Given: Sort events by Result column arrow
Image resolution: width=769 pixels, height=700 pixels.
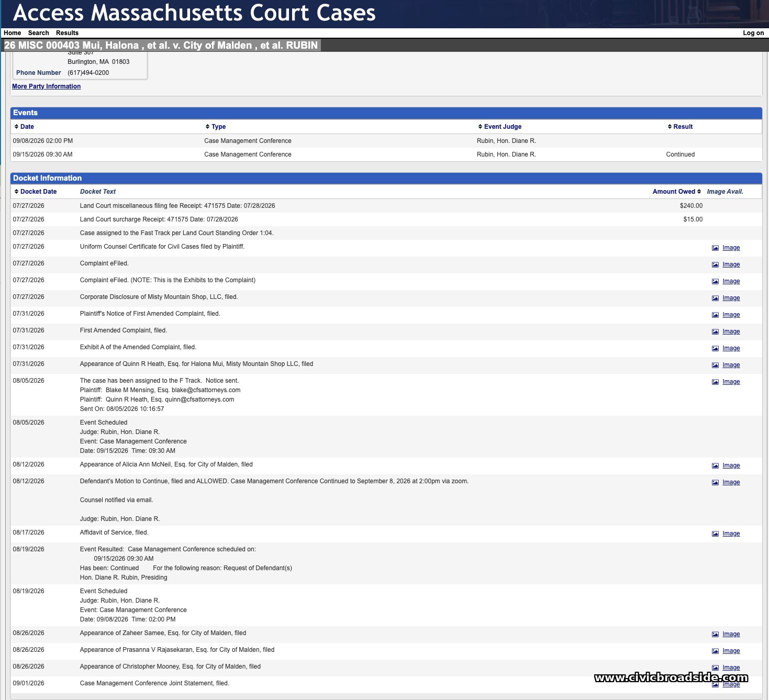Looking at the screenshot, I should (670, 127).
